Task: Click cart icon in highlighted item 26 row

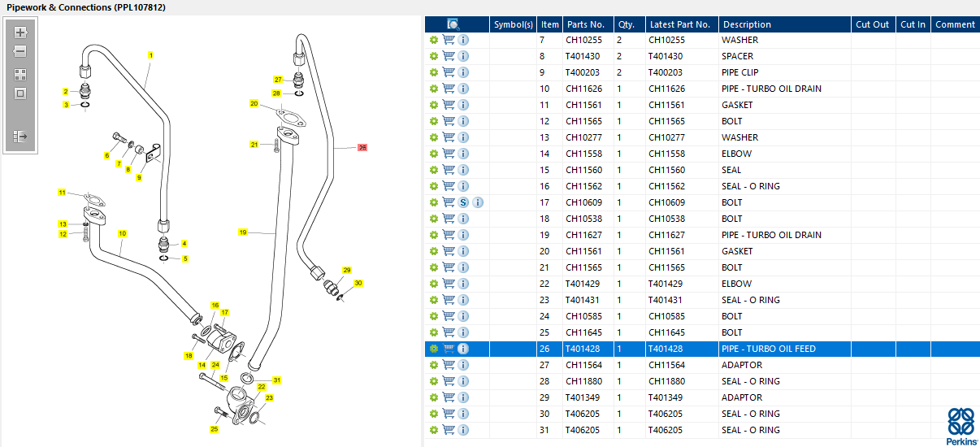Action: tap(449, 349)
